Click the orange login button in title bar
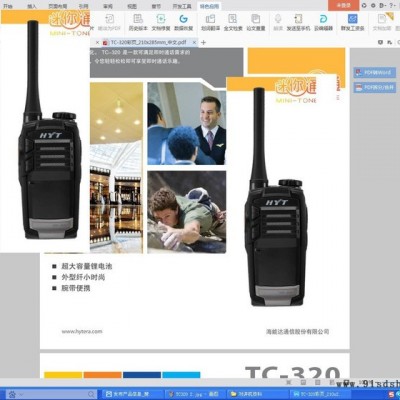This screenshot has height=400, width=400. (343, 5)
